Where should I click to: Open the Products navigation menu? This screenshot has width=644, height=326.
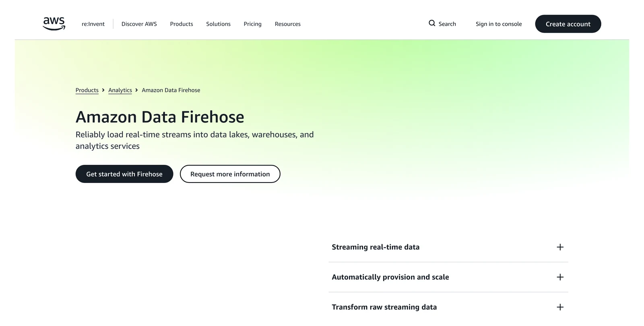(x=182, y=24)
